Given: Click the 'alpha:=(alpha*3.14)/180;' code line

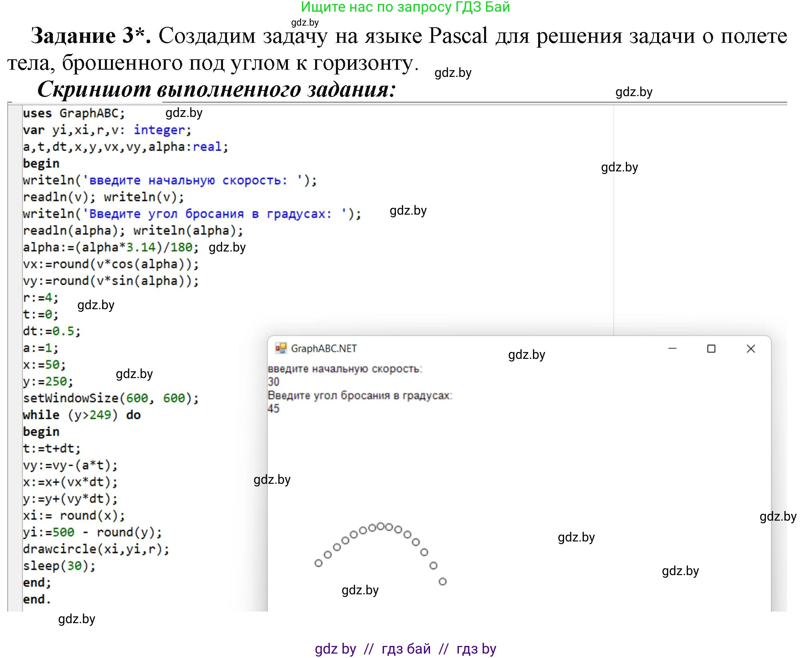Looking at the screenshot, I should click(111, 247).
